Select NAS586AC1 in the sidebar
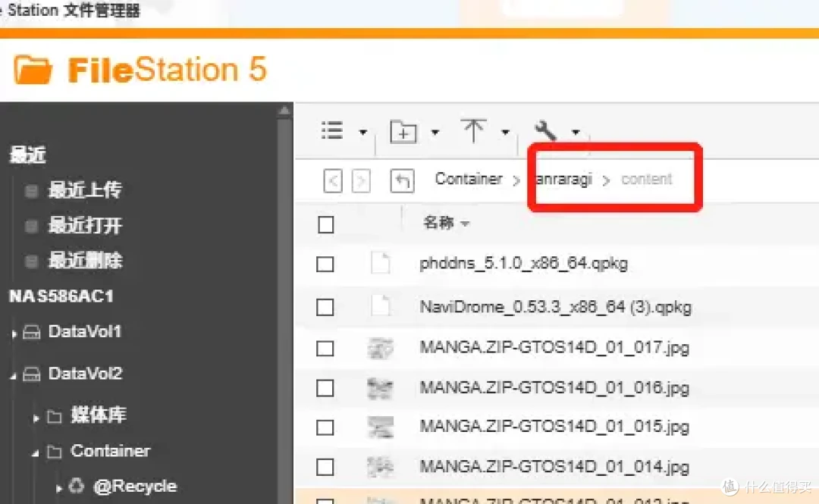 click(61, 296)
